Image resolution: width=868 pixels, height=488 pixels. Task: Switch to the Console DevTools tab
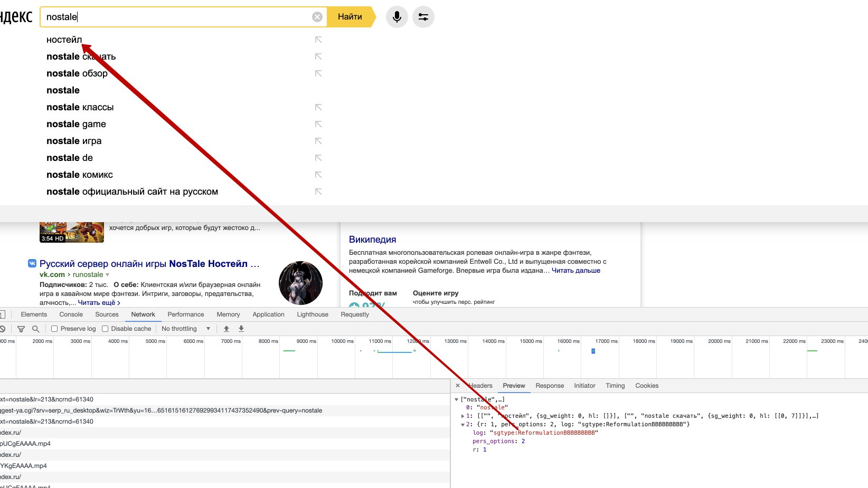point(71,314)
